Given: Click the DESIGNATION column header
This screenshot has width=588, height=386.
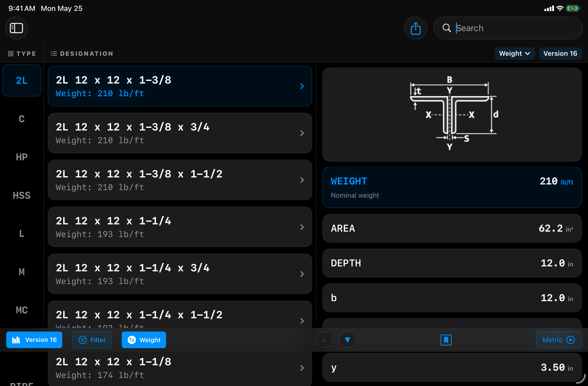Looking at the screenshot, I should [x=82, y=54].
